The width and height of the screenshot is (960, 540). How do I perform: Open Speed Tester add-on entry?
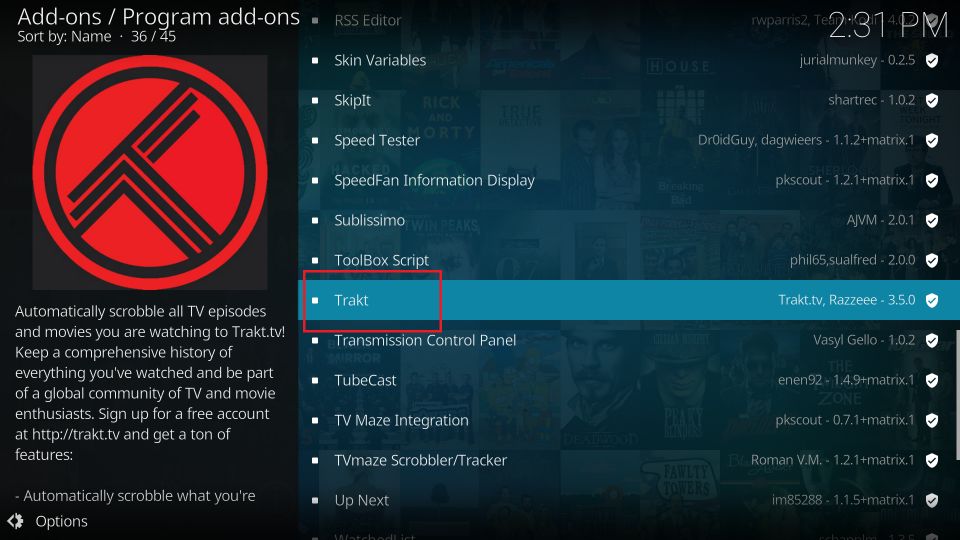point(629,140)
